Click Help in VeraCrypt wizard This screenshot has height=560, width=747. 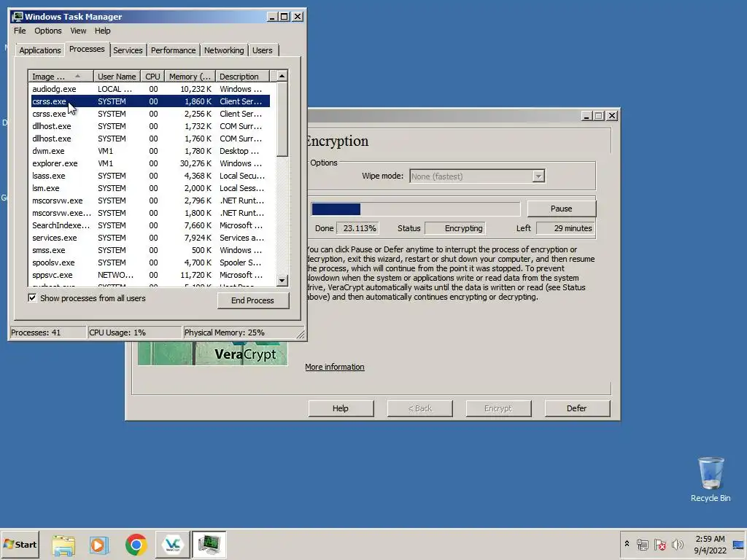click(x=341, y=408)
